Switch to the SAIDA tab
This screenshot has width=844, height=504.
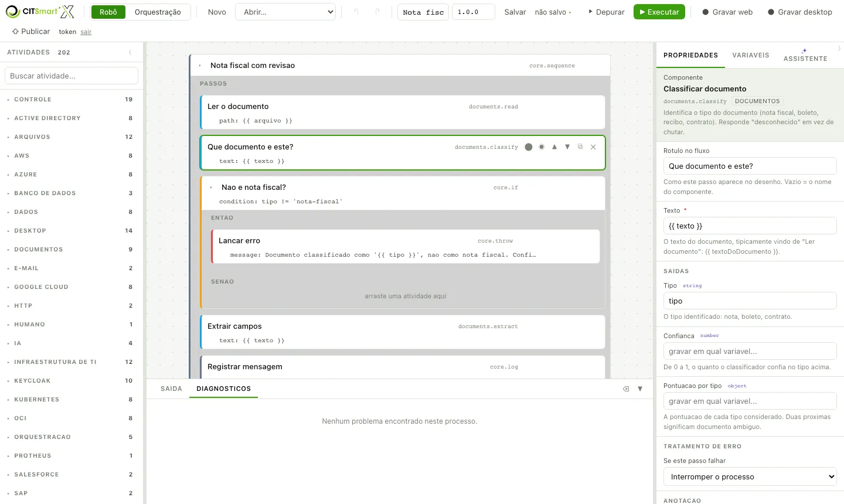tap(171, 389)
